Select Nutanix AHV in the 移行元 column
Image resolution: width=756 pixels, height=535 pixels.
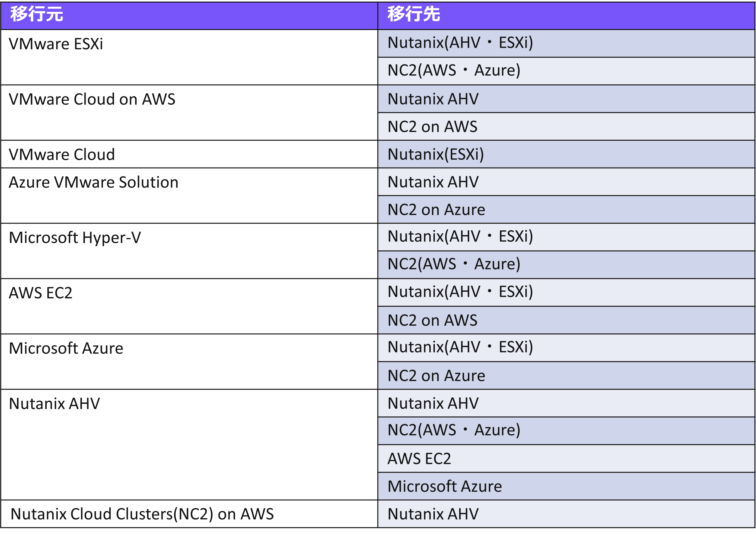click(x=54, y=404)
